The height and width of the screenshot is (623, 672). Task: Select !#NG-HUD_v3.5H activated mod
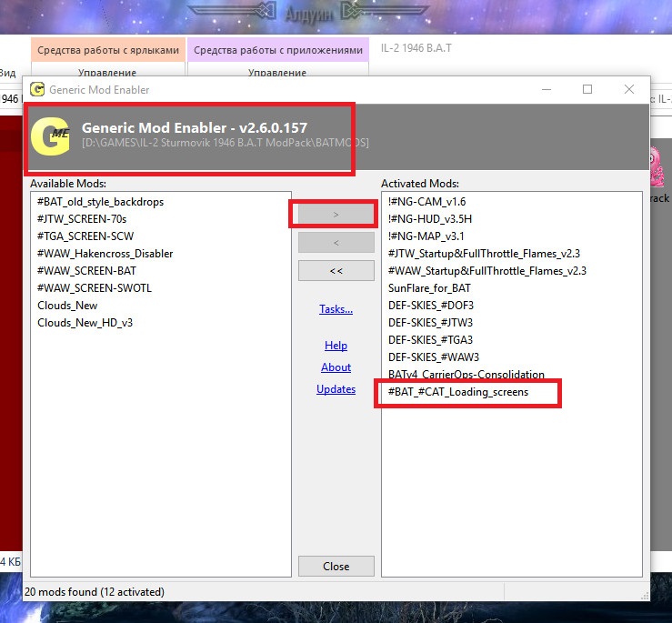(x=430, y=219)
